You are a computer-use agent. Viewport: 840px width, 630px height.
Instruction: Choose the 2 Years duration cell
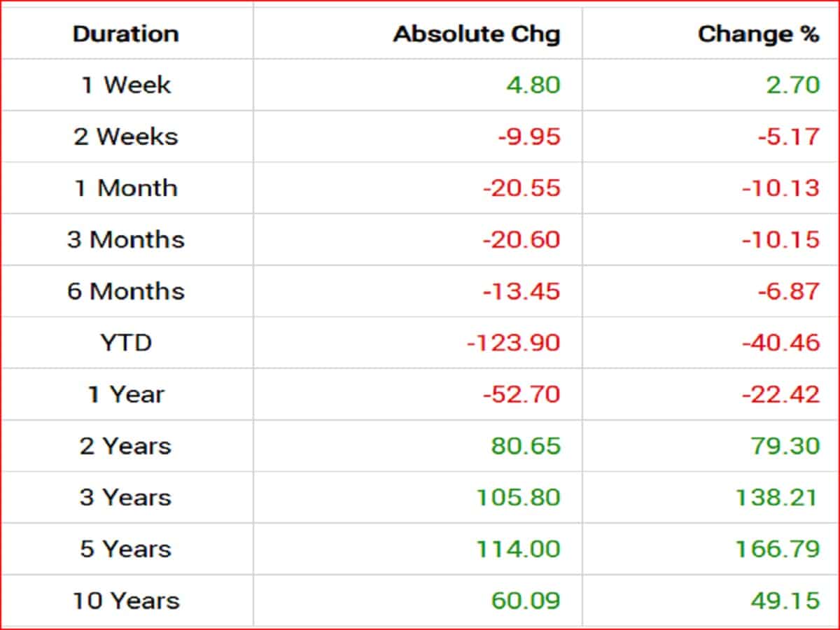[126, 446]
